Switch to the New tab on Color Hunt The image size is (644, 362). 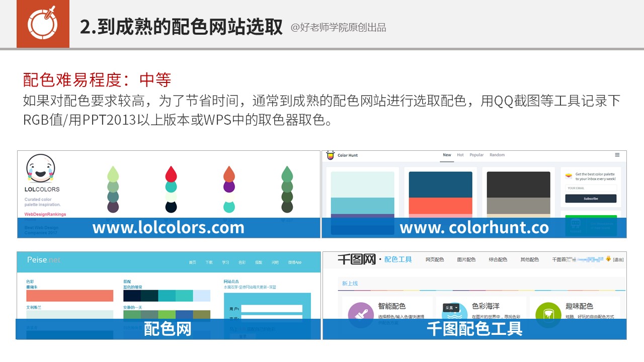[447, 155]
